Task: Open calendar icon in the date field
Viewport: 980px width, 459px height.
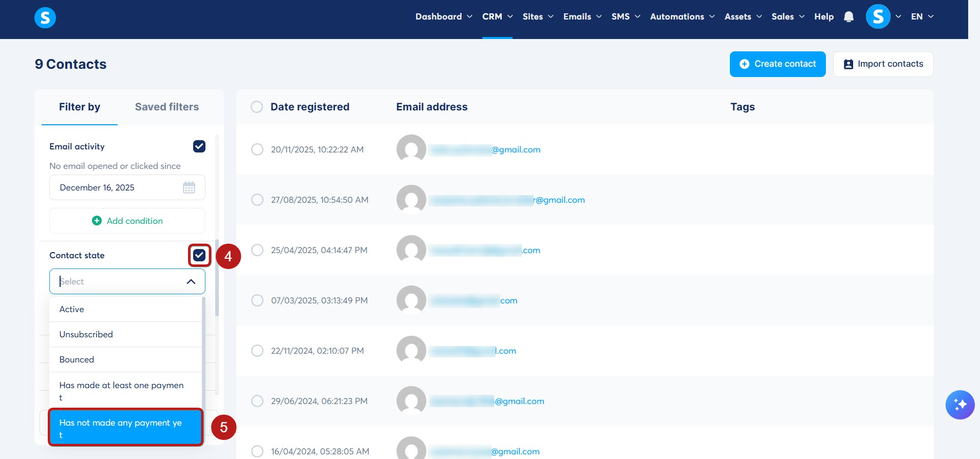Action: (189, 187)
